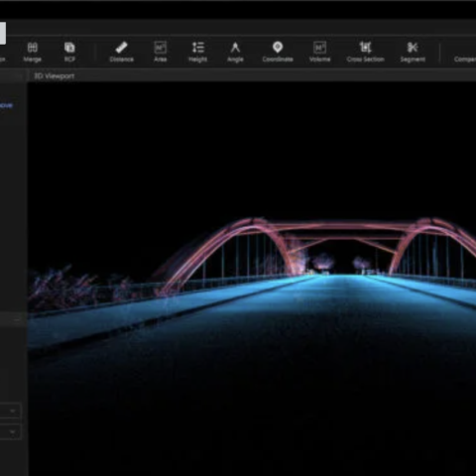The image size is (476, 476).
Task: Select the Area measurement tool
Action: (161, 52)
